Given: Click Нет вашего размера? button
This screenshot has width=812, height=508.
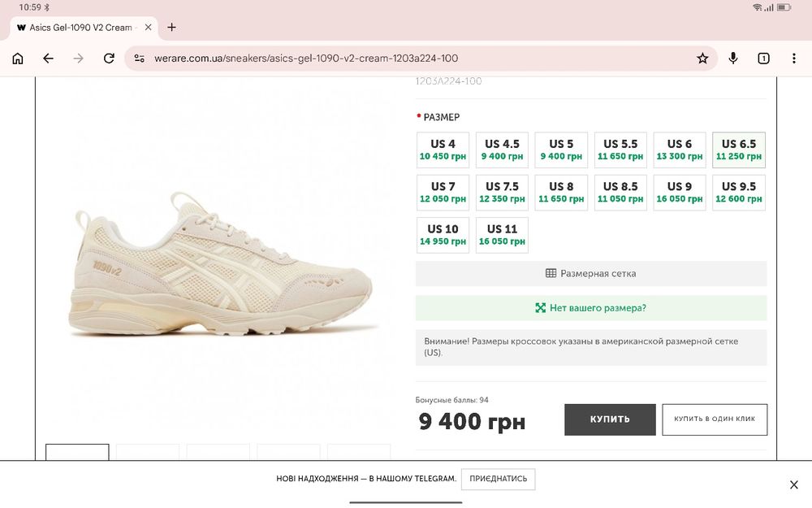Looking at the screenshot, I should click(591, 308).
